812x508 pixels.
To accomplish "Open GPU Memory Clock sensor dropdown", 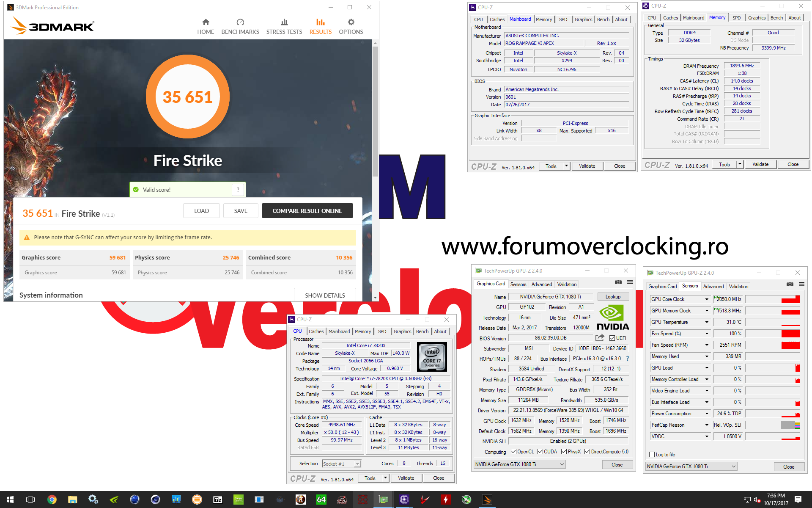I will pos(706,311).
